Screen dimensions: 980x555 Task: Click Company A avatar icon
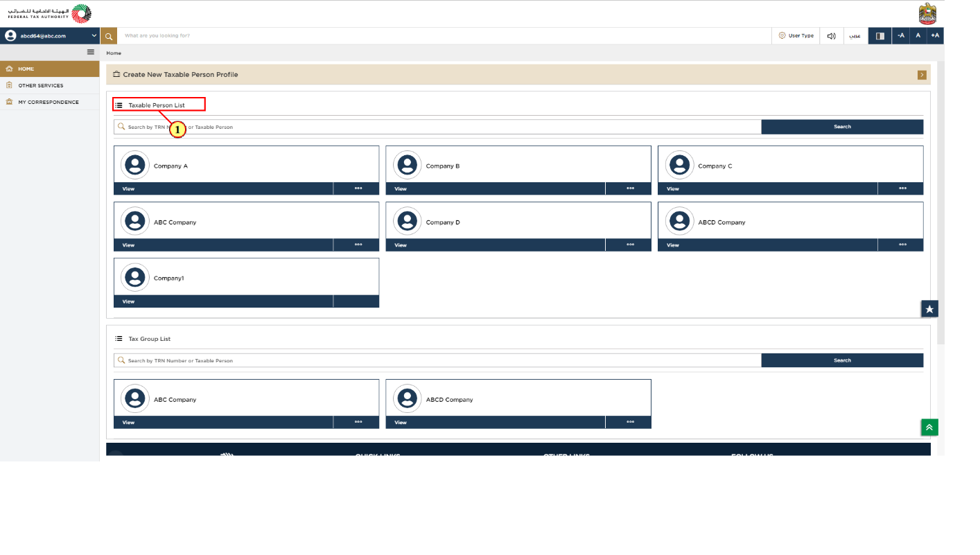coord(135,165)
